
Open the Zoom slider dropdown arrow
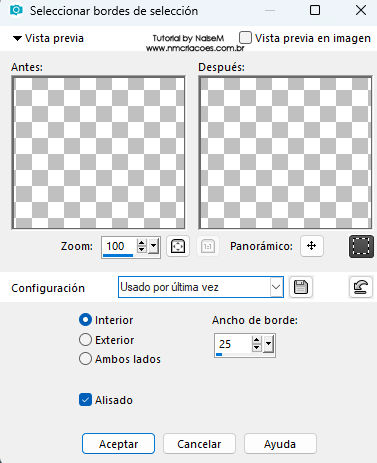(x=154, y=247)
